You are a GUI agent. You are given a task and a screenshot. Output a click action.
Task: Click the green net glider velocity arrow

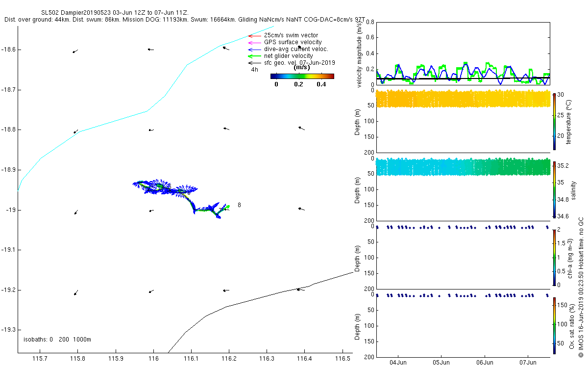255,56
